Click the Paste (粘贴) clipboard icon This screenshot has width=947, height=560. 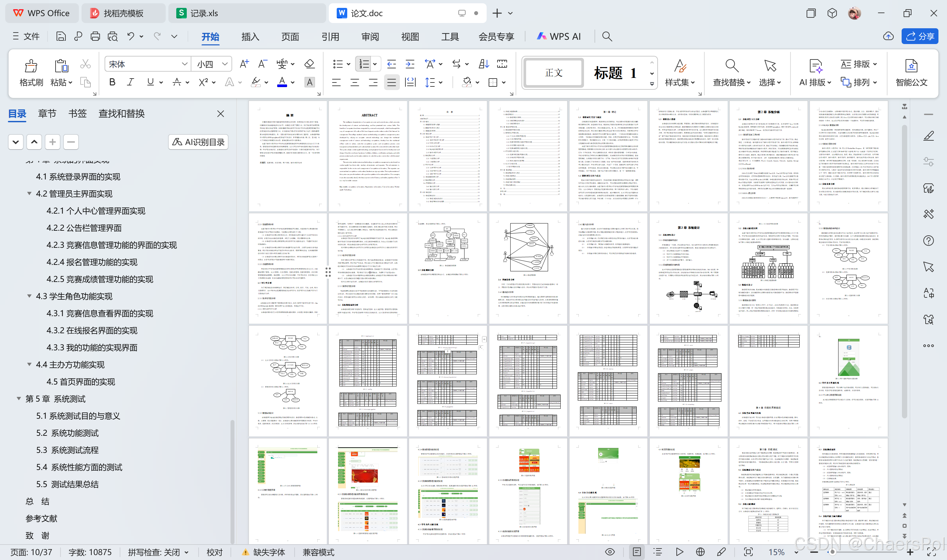pyautogui.click(x=61, y=66)
